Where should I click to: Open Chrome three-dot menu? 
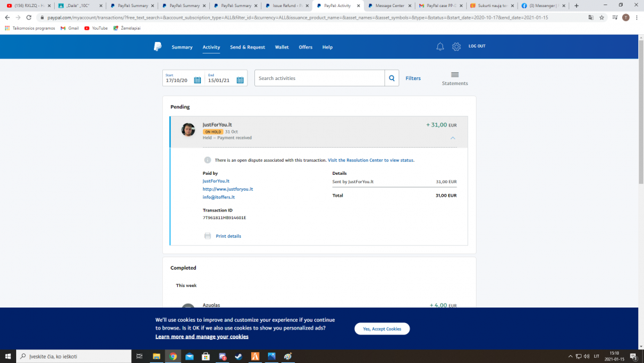pyautogui.click(x=637, y=17)
